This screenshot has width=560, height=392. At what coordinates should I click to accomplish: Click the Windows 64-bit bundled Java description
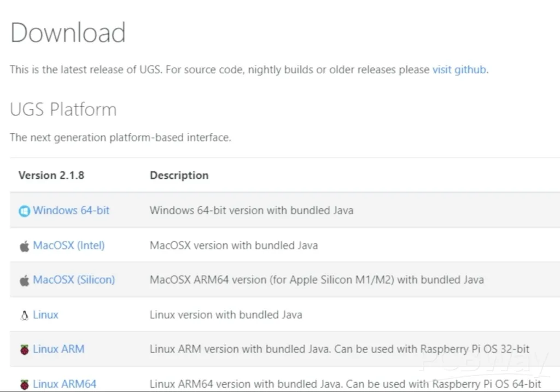252,210
